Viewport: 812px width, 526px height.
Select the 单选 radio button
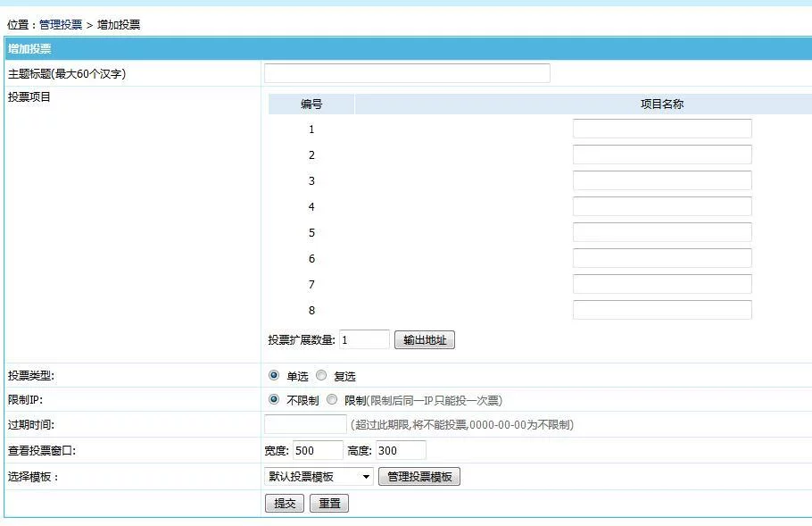(274, 375)
